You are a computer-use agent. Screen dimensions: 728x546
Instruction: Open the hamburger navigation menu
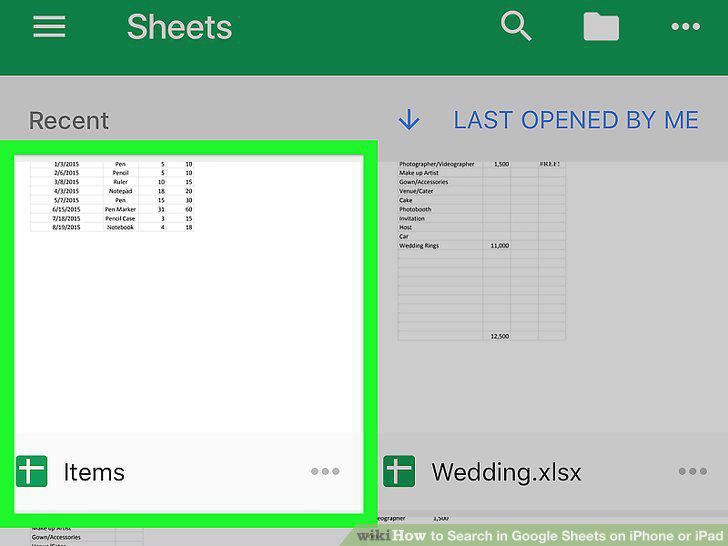pyautogui.click(x=49, y=26)
